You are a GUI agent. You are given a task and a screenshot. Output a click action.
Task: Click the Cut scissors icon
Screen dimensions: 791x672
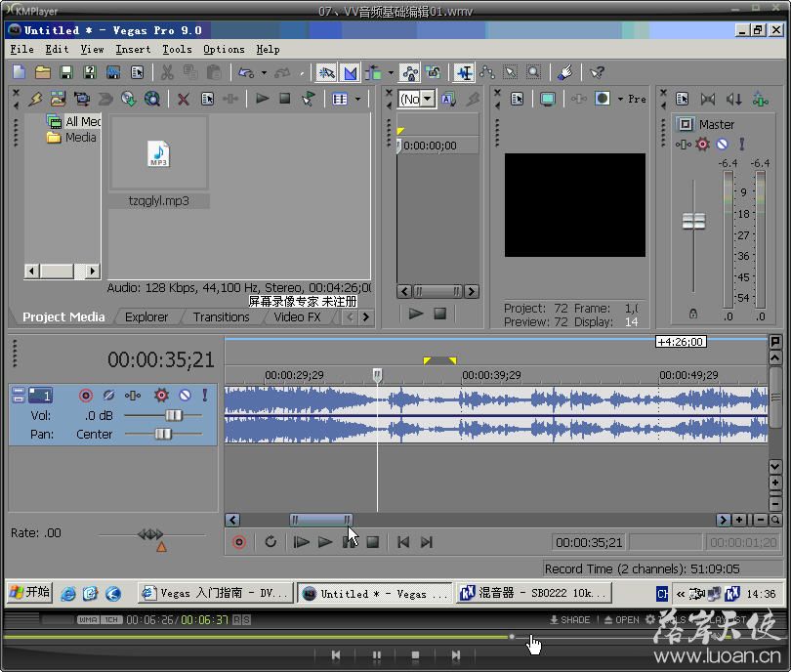click(x=167, y=72)
